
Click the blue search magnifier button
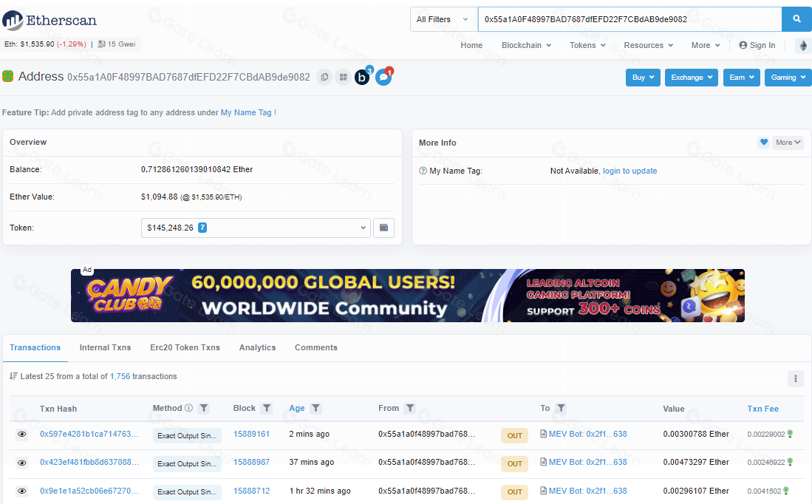click(x=796, y=19)
